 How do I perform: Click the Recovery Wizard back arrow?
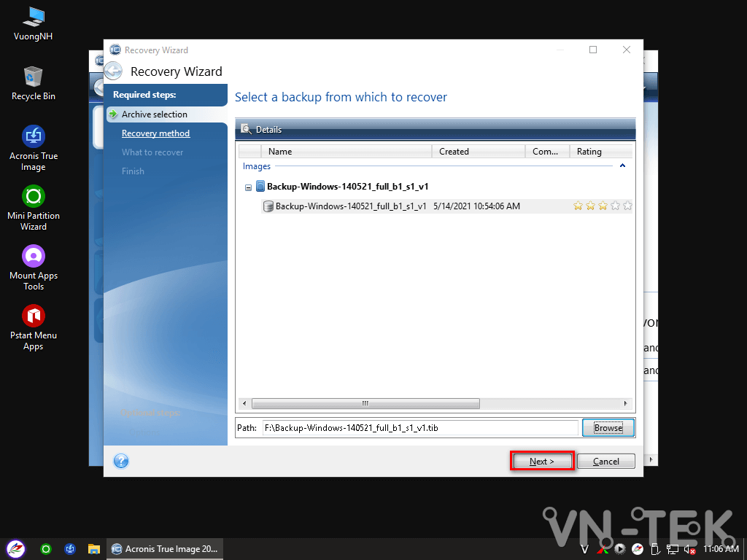tap(113, 71)
